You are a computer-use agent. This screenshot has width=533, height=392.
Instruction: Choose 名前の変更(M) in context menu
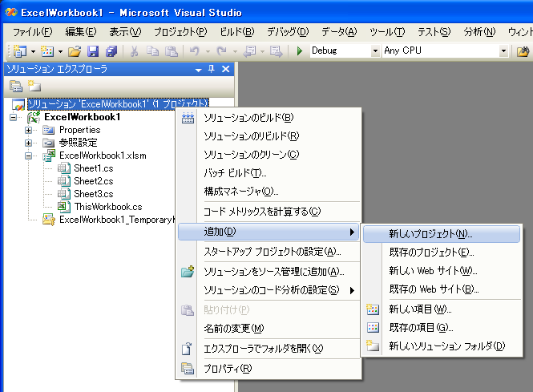269,329
